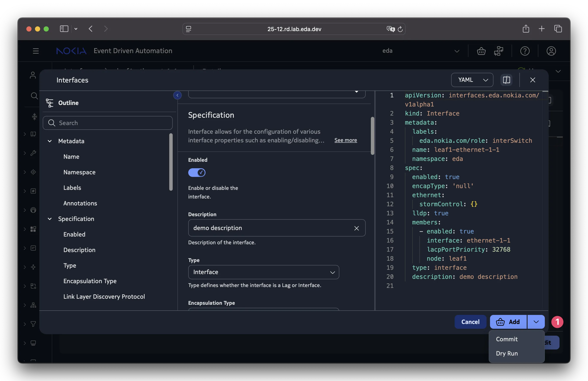This screenshot has height=381, width=588.
Task: Jump to Labels in the outline
Action: tap(72, 188)
